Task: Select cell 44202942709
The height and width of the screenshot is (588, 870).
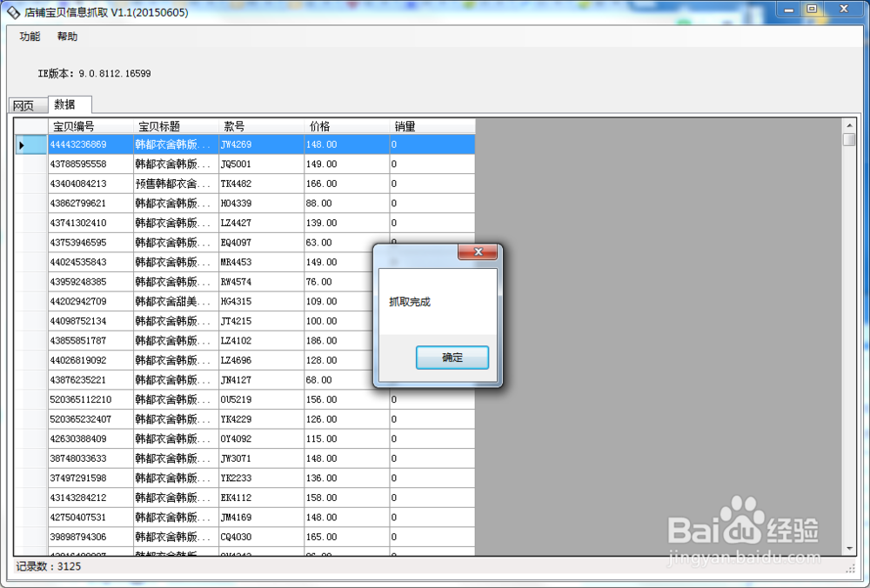Action: click(90, 302)
